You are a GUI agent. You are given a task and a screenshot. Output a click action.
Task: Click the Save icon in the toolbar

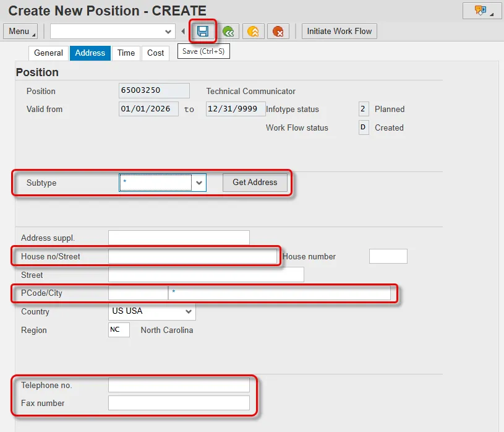click(x=203, y=31)
